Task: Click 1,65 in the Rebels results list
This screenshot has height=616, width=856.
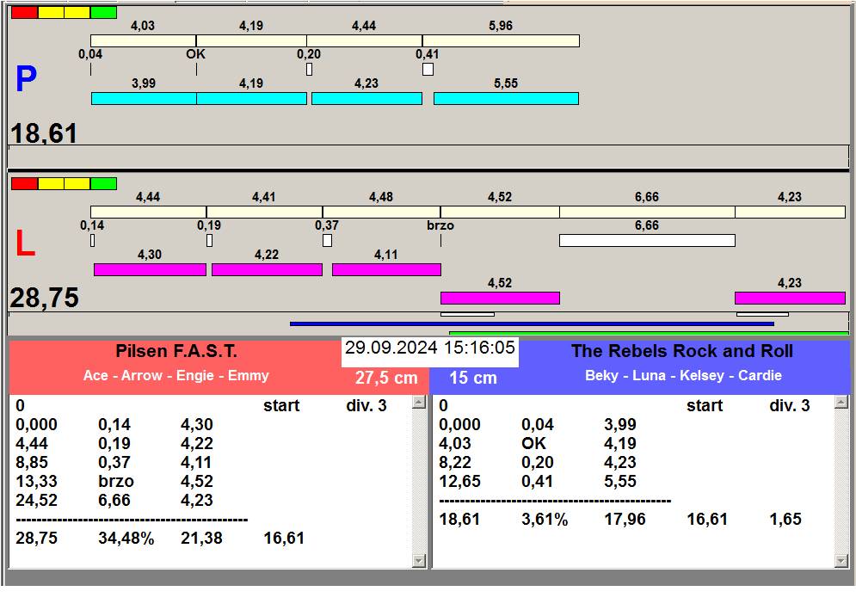Action: (785, 520)
